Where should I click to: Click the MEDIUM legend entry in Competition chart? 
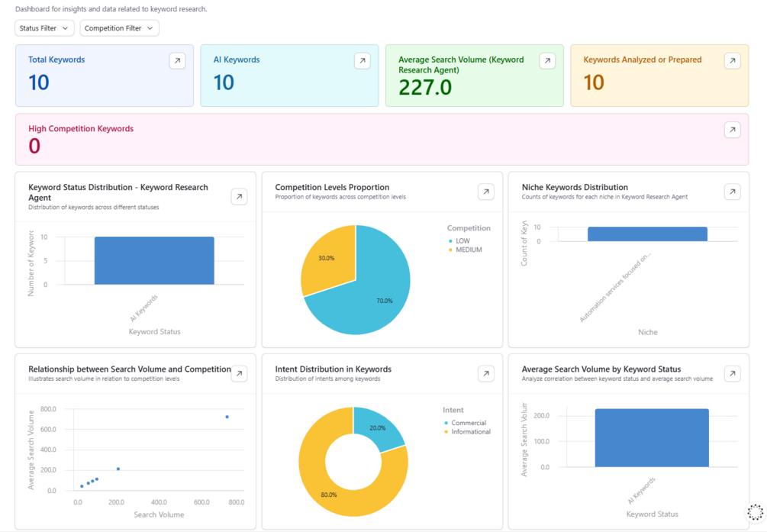point(466,250)
